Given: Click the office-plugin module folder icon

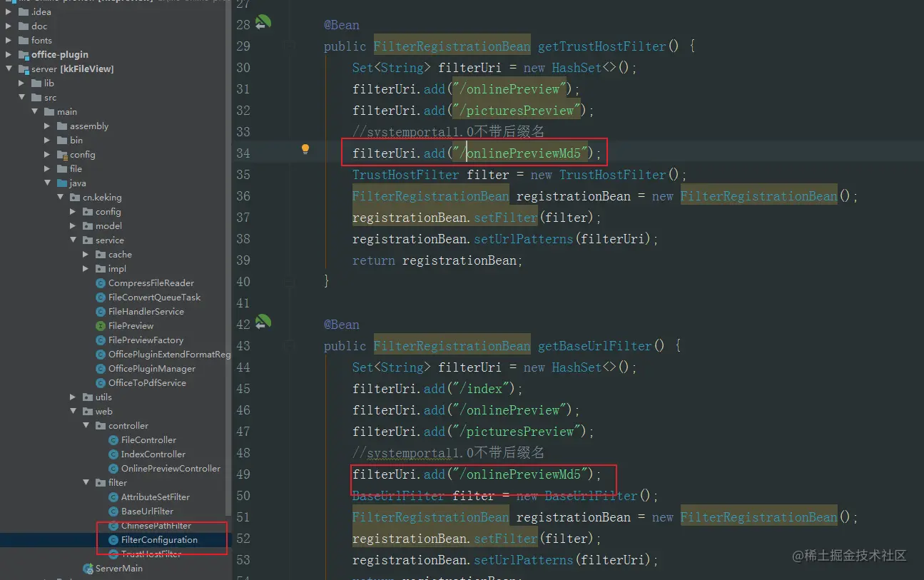Looking at the screenshot, I should tap(24, 55).
